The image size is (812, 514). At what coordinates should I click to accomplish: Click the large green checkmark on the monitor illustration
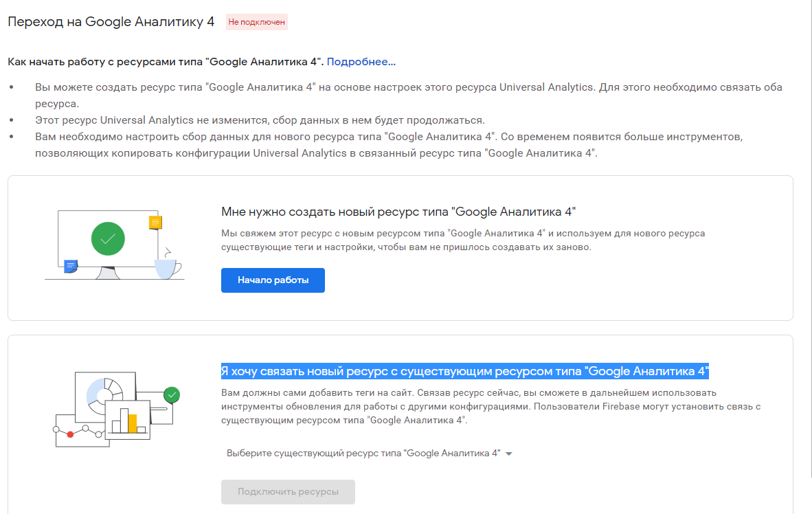pyautogui.click(x=108, y=239)
